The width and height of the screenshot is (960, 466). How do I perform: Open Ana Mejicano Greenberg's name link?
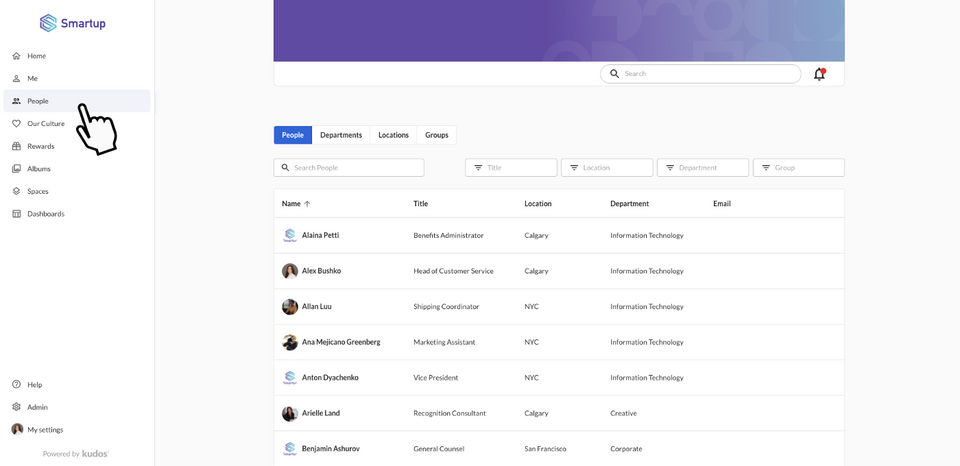point(341,342)
